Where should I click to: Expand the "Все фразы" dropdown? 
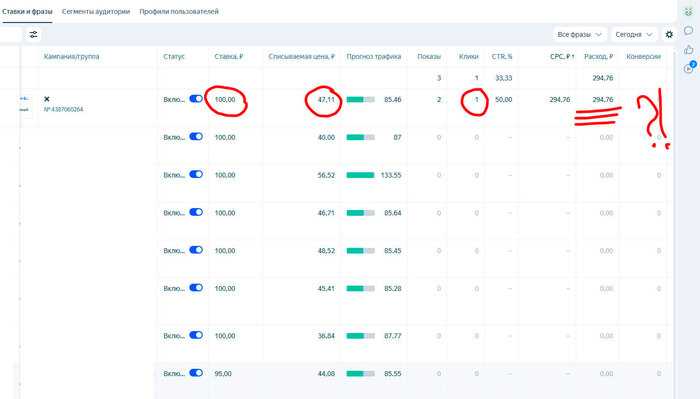579,34
